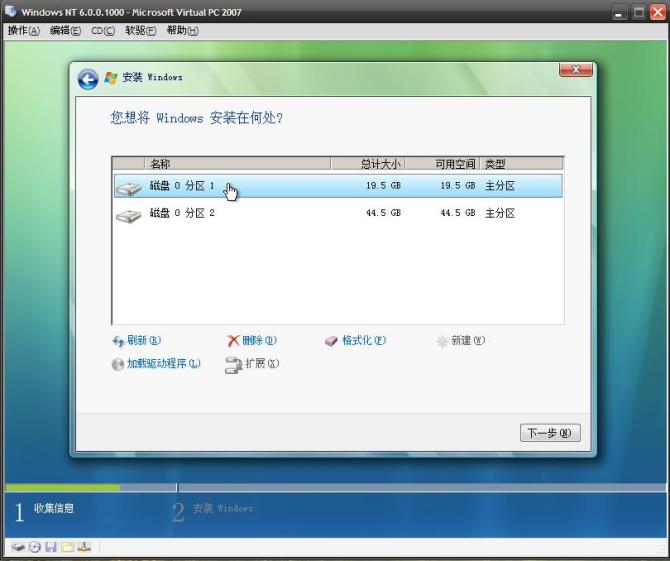Click the Virtual PC floppy disk status icon
This screenshot has width=670, height=561.
point(51,546)
